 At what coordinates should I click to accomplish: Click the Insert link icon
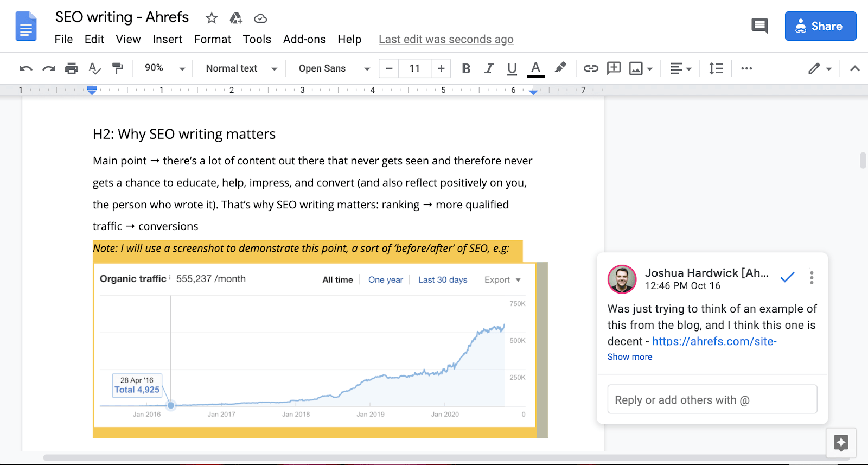pos(591,68)
